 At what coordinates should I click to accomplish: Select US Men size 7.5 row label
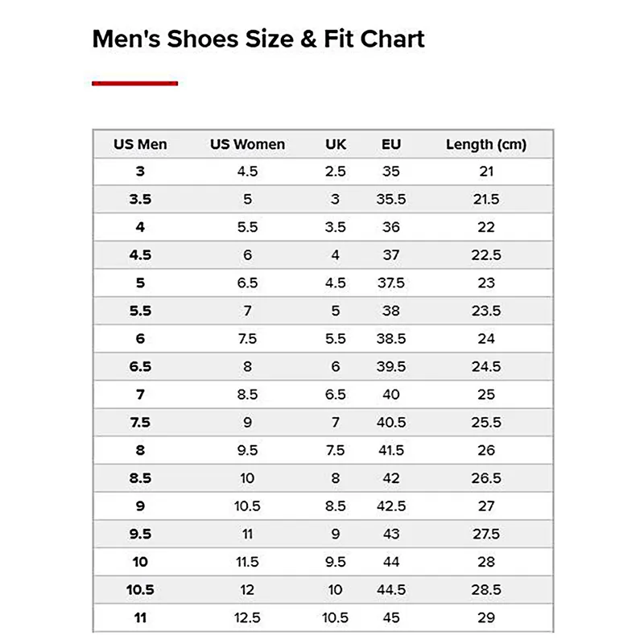140,423
